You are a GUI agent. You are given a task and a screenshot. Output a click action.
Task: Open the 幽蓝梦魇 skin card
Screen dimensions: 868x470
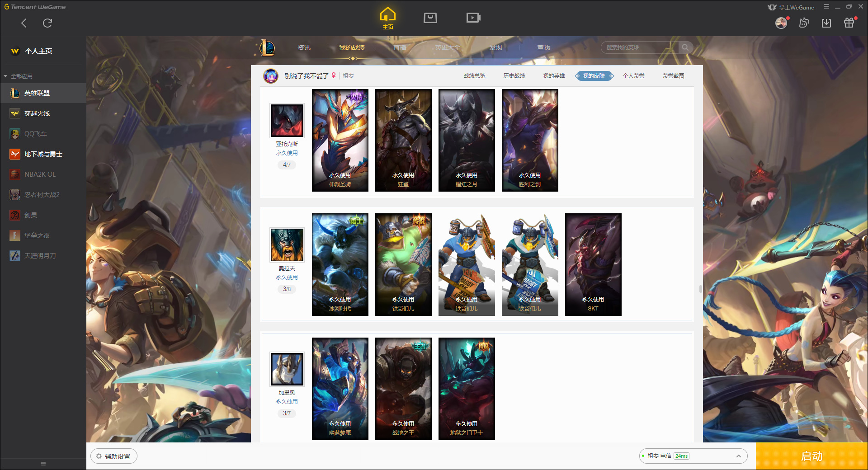[340, 389]
